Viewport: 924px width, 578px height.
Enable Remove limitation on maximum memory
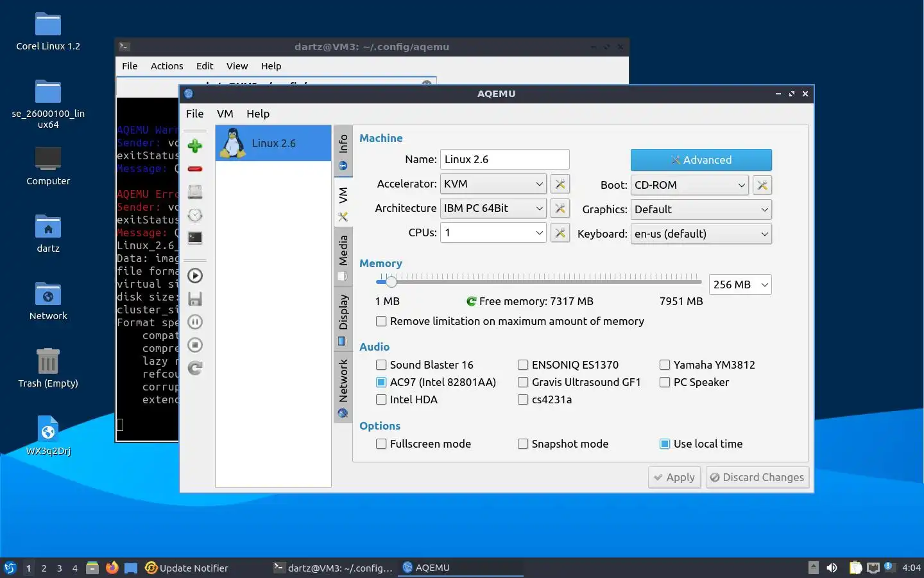381,321
